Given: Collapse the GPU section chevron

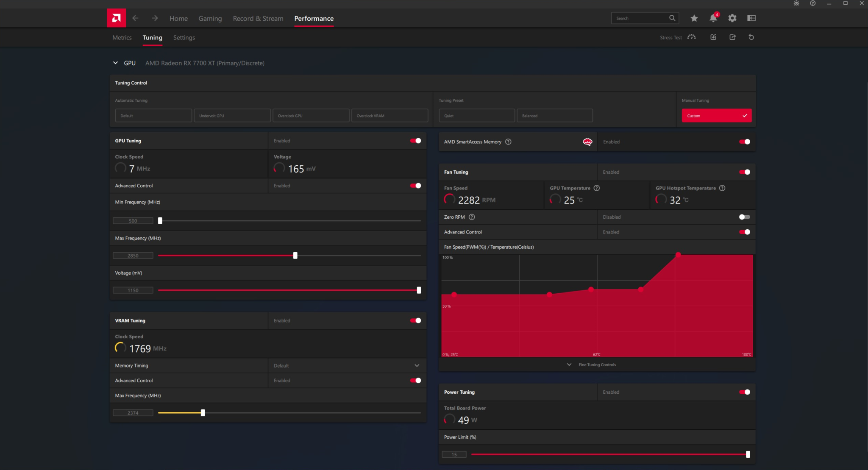Looking at the screenshot, I should click(x=115, y=63).
